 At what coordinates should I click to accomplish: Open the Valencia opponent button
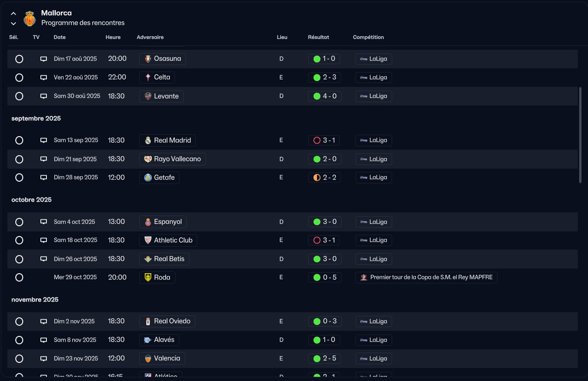(162, 358)
